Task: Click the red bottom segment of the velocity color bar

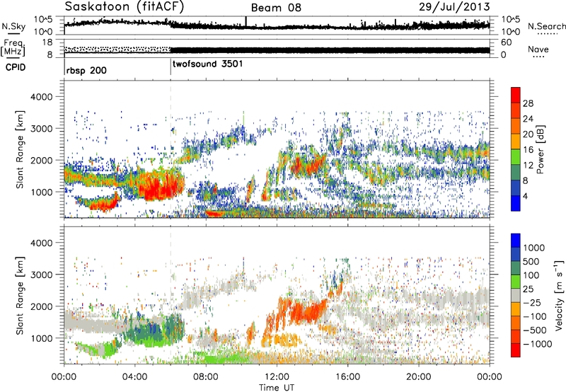Action: (x=516, y=350)
